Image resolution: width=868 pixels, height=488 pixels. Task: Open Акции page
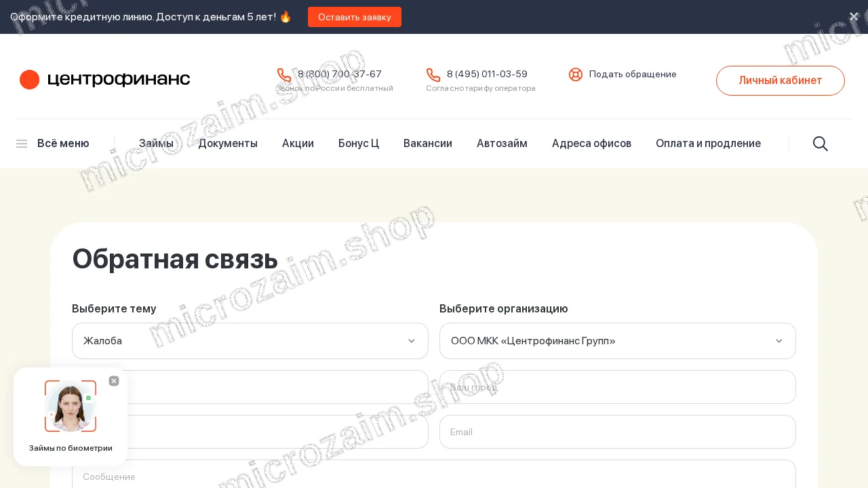(x=298, y=144)
